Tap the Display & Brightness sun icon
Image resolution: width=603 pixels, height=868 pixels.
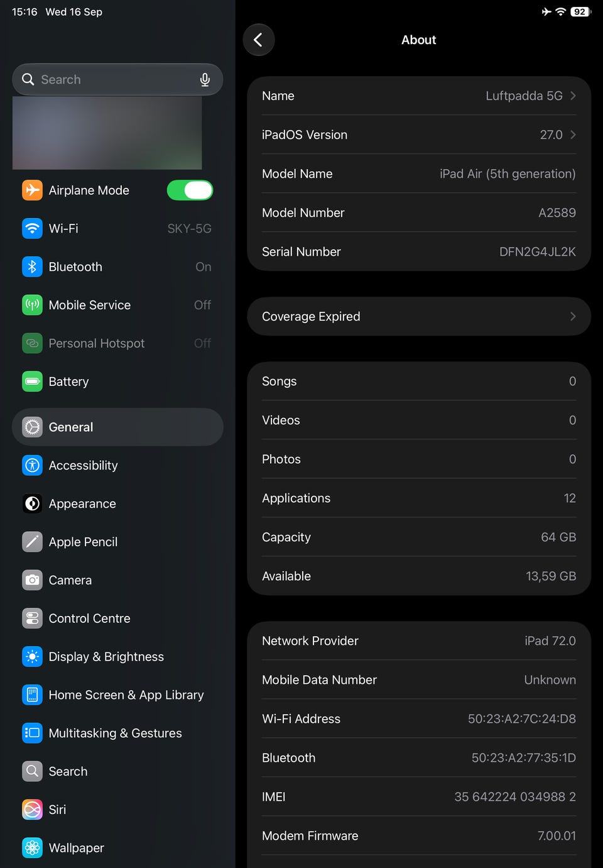pyautogui.click(x=32, y=657)
